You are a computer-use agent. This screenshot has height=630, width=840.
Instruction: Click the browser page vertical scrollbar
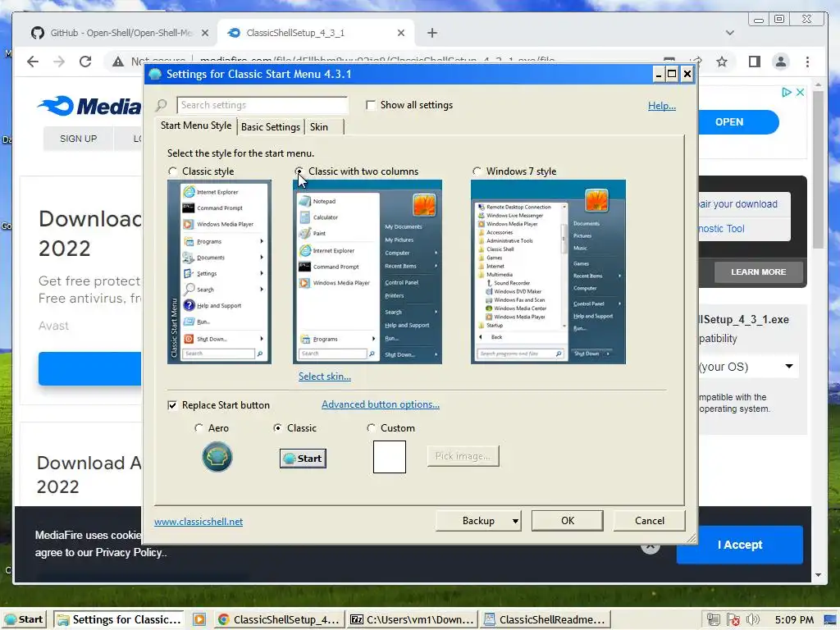pyautogui.click(x=818, y=169)
